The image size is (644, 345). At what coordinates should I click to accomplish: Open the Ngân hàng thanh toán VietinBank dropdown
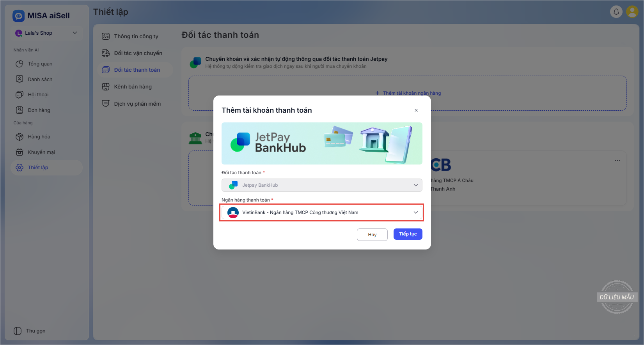click(322, 212)
